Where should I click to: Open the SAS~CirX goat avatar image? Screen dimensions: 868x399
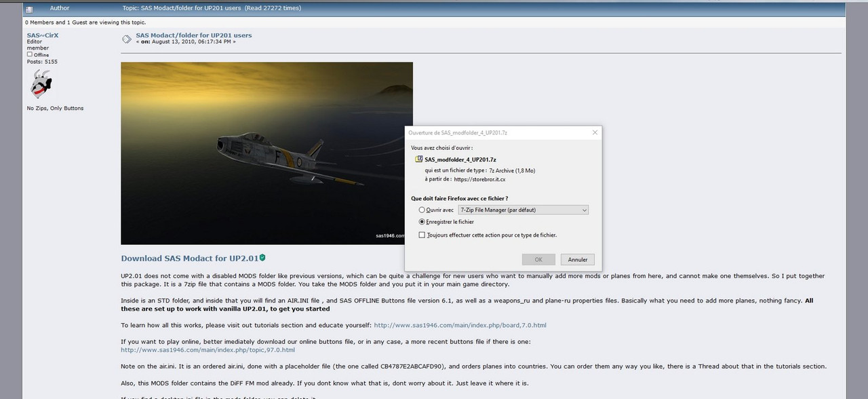pyautogui.click(x=41, y=84)
